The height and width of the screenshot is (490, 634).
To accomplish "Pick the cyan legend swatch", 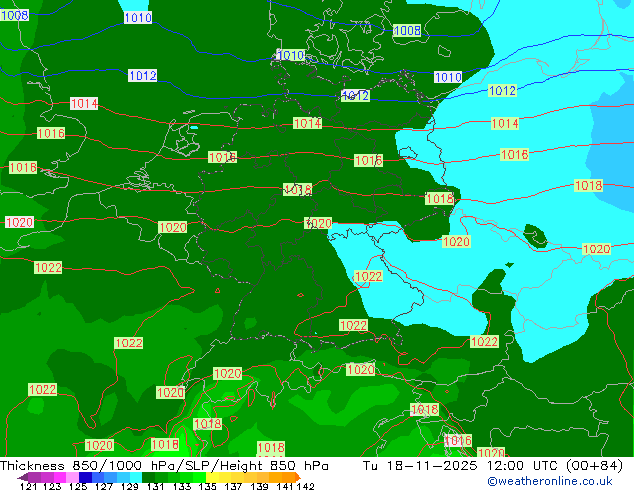I will pos(136,477).
